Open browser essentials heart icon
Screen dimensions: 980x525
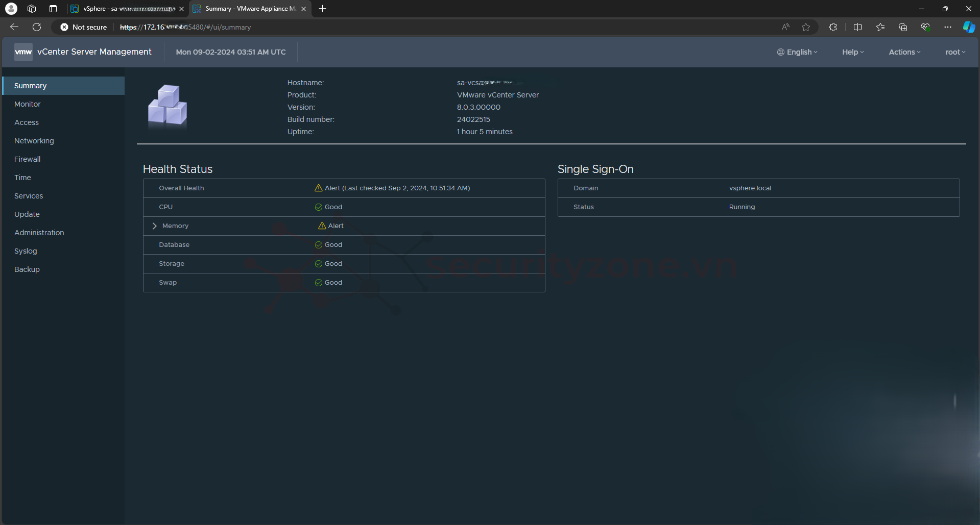pyautogui.click(x=925, y=27)
